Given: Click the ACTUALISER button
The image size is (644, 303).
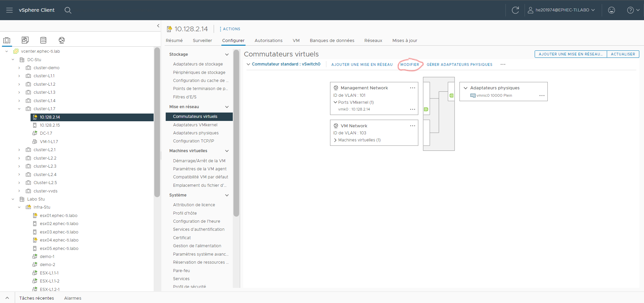Looking at the screenshot, I should coord(623,54).
